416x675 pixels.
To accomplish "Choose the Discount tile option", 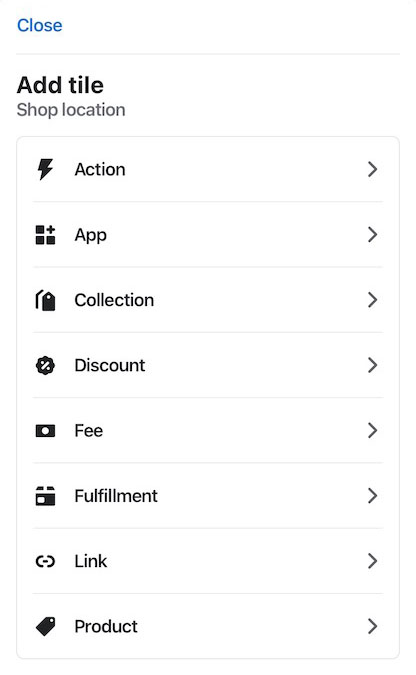I will (x=208, y=365).
